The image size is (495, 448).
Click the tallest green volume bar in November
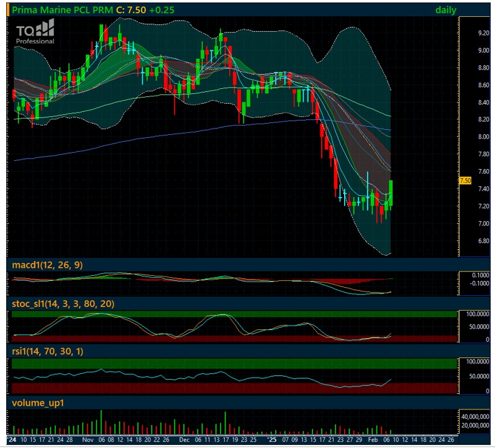tap(101, 422)
